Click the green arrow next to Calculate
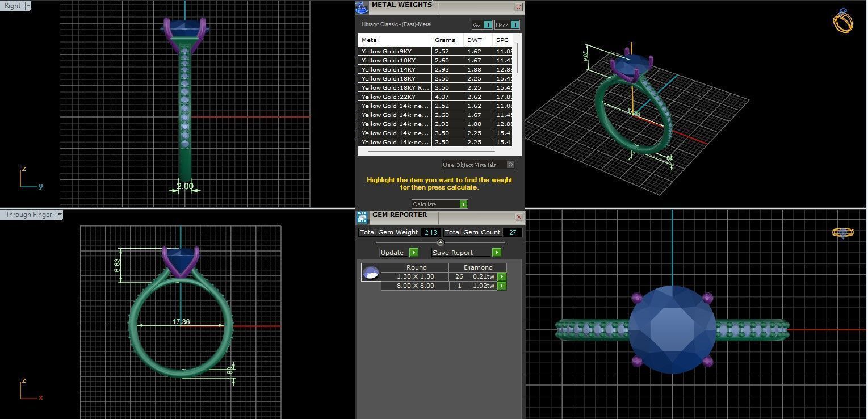Screen dimensions: 868x419 464,204
